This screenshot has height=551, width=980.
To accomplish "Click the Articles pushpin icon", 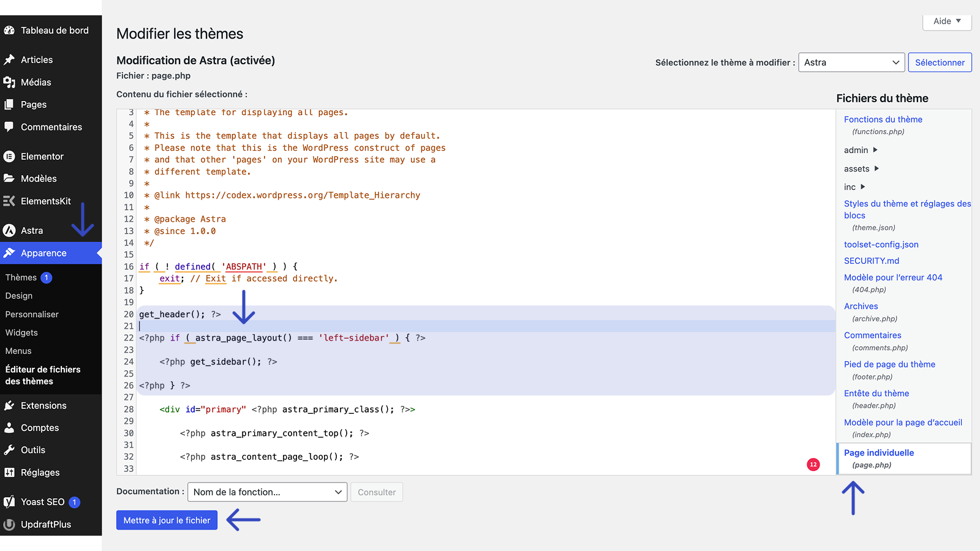I will tap(9, 59).
